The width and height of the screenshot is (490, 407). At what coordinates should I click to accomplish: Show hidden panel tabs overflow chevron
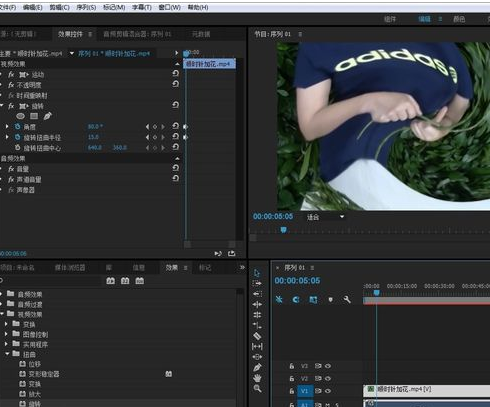[x=242, y=267]
